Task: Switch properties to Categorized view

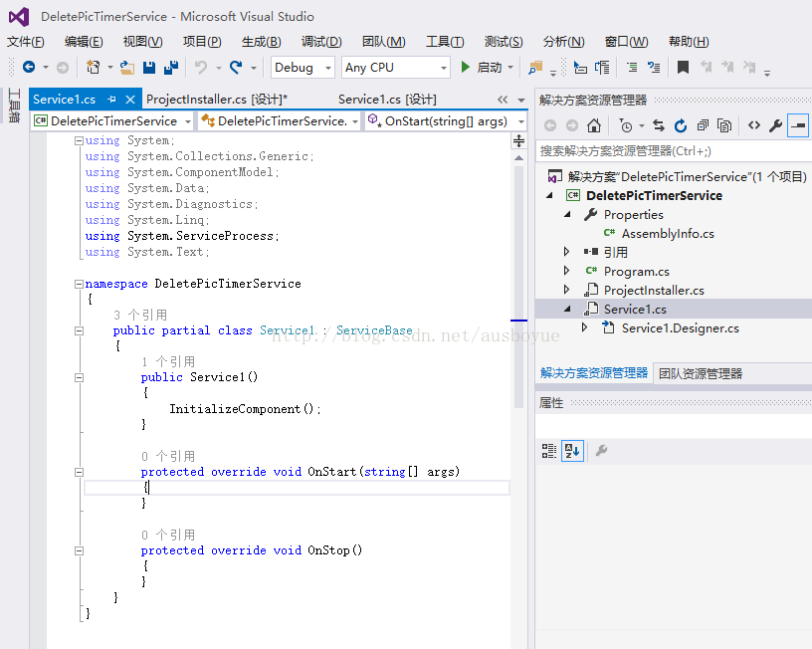Action: pos(549,451)
